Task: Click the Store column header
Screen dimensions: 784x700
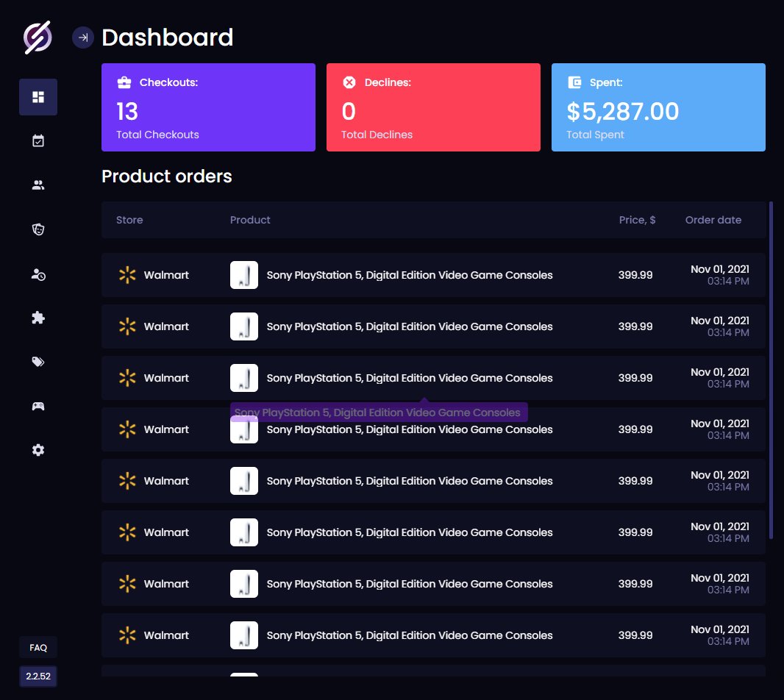Action: point(129,220)
